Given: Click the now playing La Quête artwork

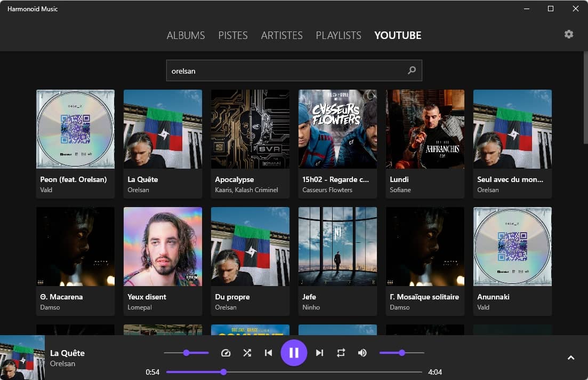Looking at the screenshot, I should click(22, 358).
